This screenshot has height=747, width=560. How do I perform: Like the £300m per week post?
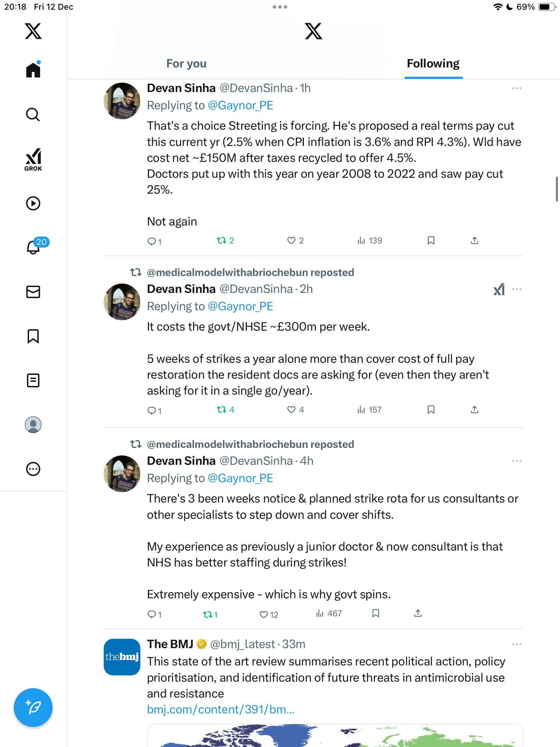[x=292, y=410]
